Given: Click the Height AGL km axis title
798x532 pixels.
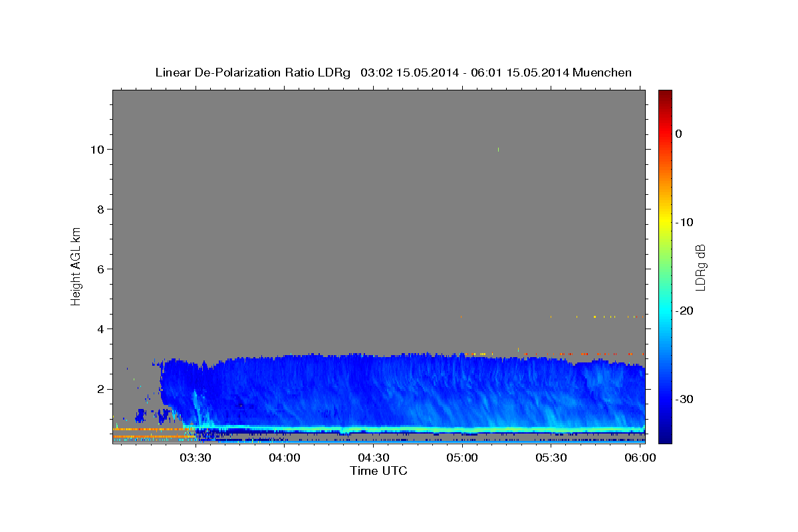Looking at the screenshot, I should 76,265.
